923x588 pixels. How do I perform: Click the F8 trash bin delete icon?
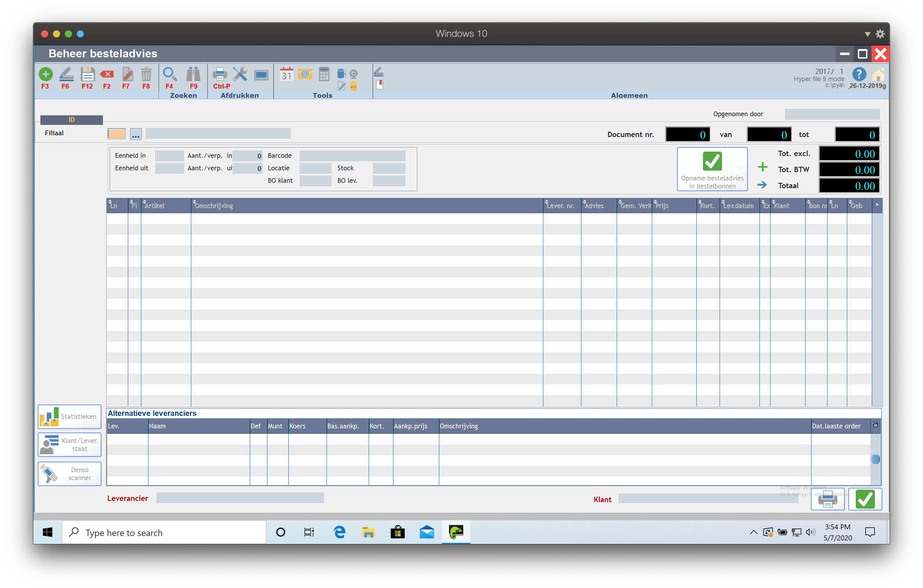tap(146, 74)
